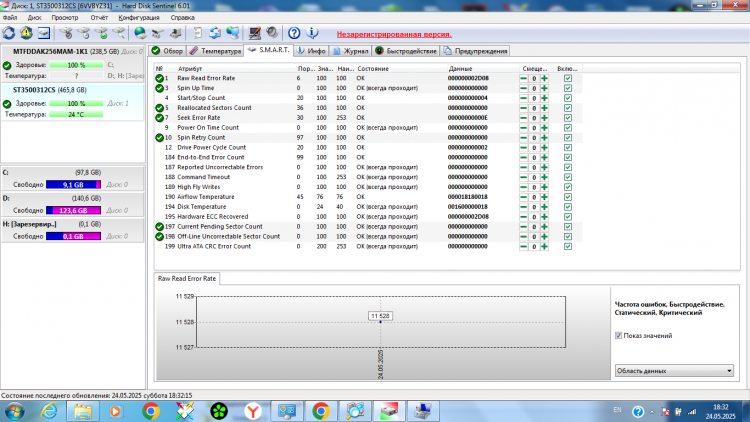Click the disk with green checkmark icon
This screenshot has height=422, width=750.
tap(101, 33)
